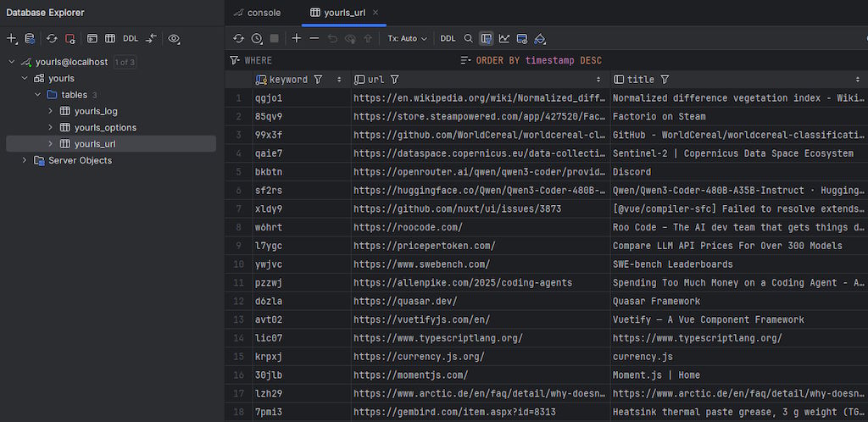This screenshot has width=868, height=422.
Task: Expand the yourls_log table
Action: click(x=50, y=111)
